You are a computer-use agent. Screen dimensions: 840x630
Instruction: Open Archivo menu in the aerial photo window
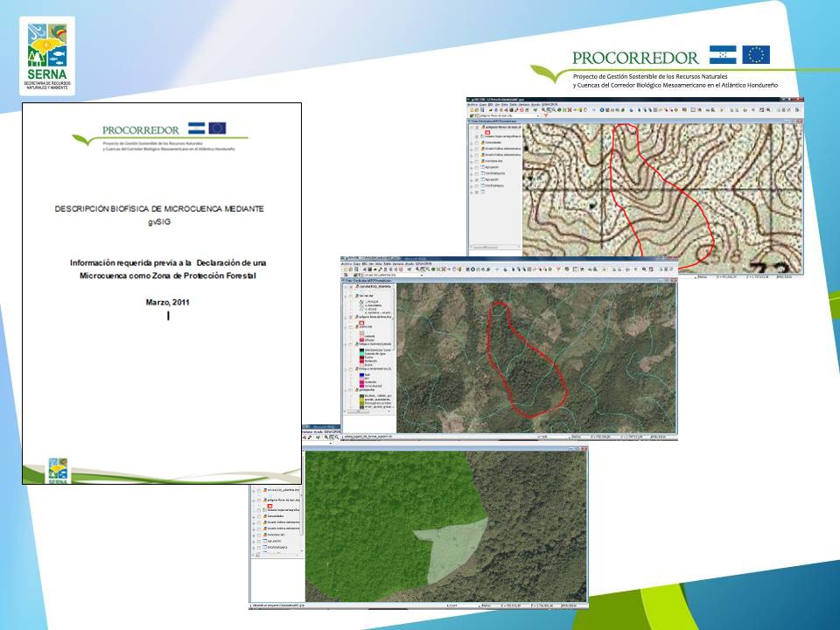click(x=346, y=264)
